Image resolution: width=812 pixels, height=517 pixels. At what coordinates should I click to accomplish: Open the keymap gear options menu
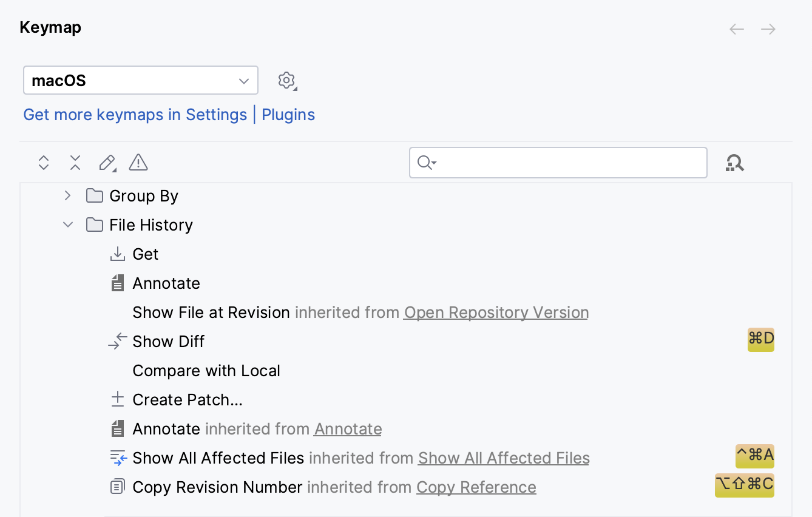point(287,81)
